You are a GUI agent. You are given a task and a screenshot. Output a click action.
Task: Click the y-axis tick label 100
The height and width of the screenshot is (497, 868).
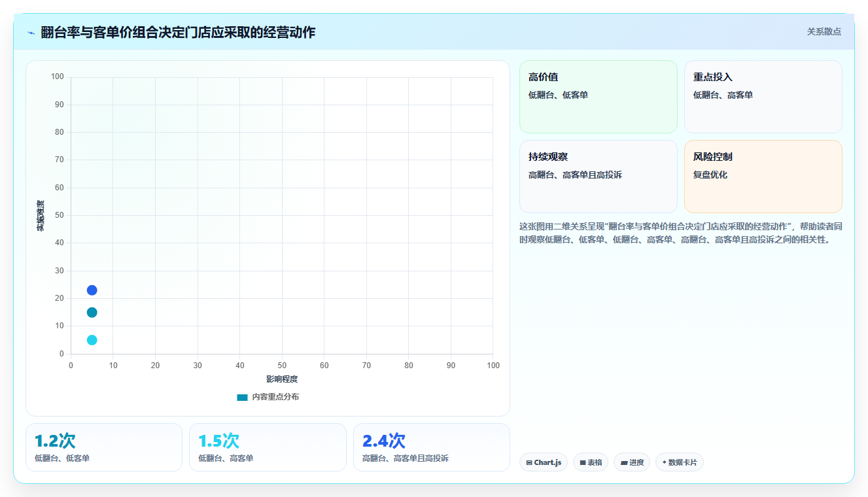pos(58,77)
